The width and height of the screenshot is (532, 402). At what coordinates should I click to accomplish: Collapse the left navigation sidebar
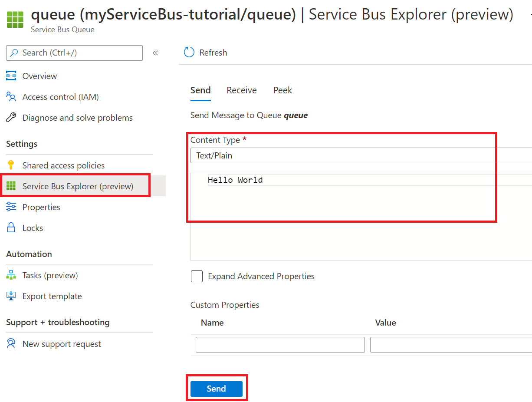(155, 53)
